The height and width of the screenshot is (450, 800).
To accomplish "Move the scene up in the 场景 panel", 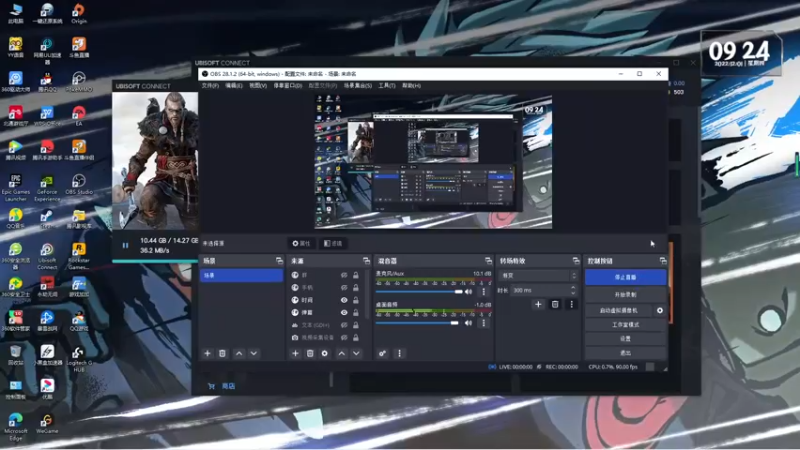I will [x=239, y=353].
